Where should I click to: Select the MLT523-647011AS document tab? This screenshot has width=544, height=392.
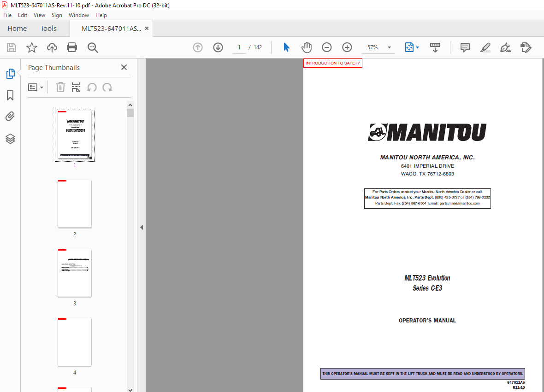click(111, 29)
